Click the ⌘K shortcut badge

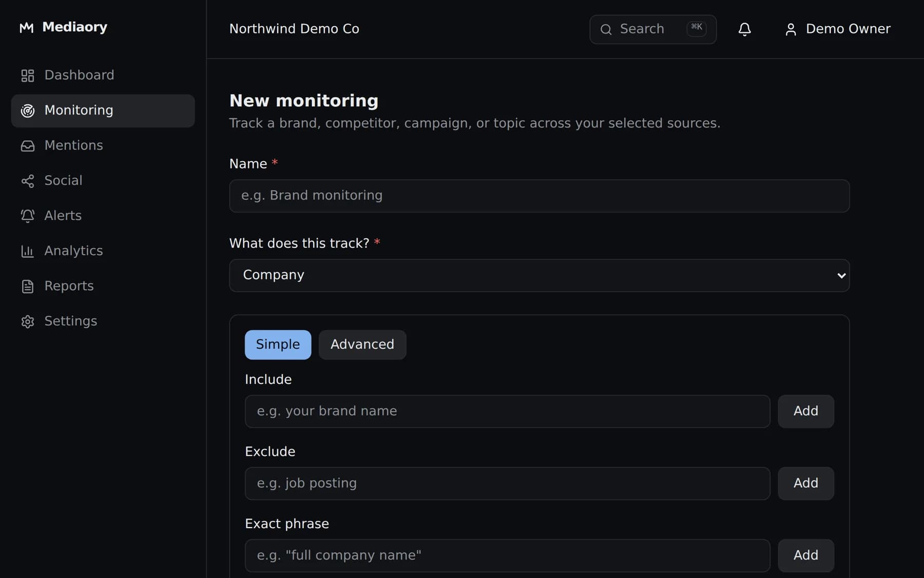click(696, 28)
